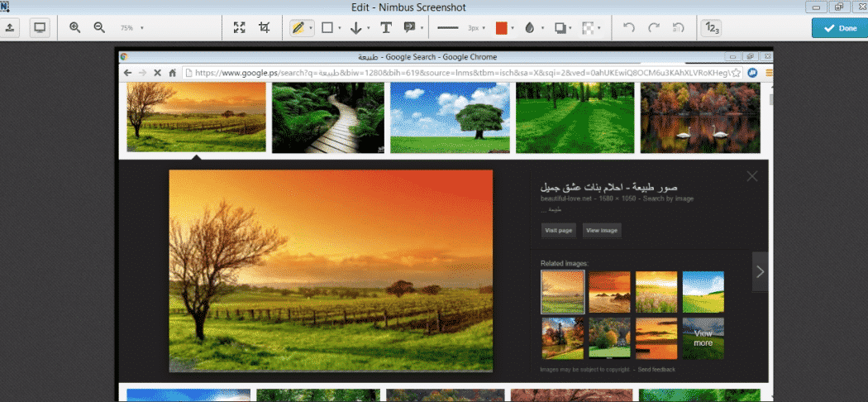Select the arrow drawing tool
Image resolution: width=868 pixels, height=402 pixels.
[x=356, y=27]
